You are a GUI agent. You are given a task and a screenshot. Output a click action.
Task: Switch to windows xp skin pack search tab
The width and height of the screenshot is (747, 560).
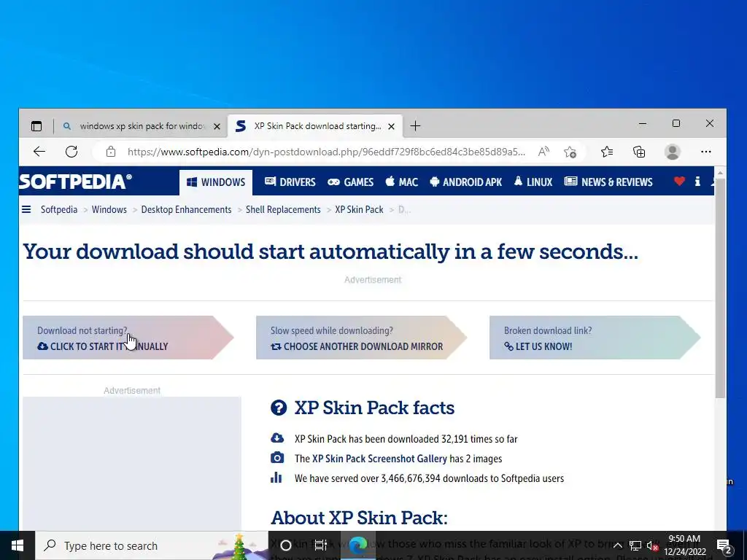(x=142, y=126)
